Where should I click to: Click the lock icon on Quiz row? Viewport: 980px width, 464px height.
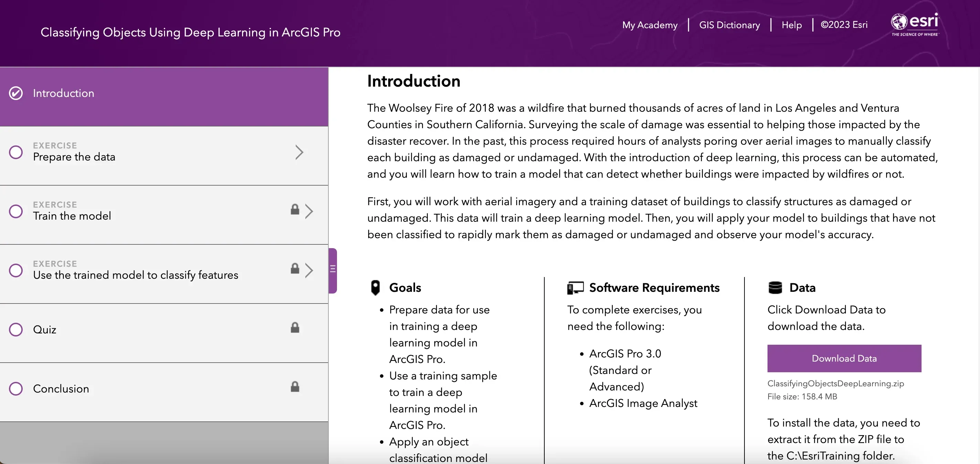point(295,328)
